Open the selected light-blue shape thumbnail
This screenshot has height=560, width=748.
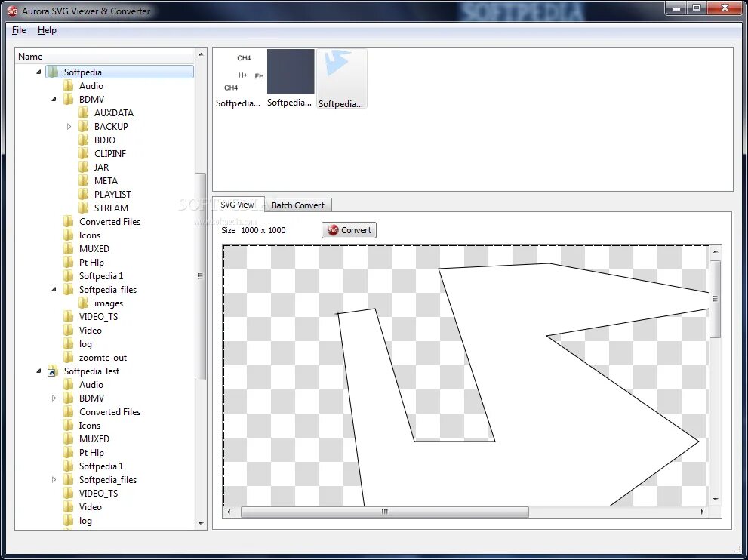pyautogui.click(x=342, y=78)
